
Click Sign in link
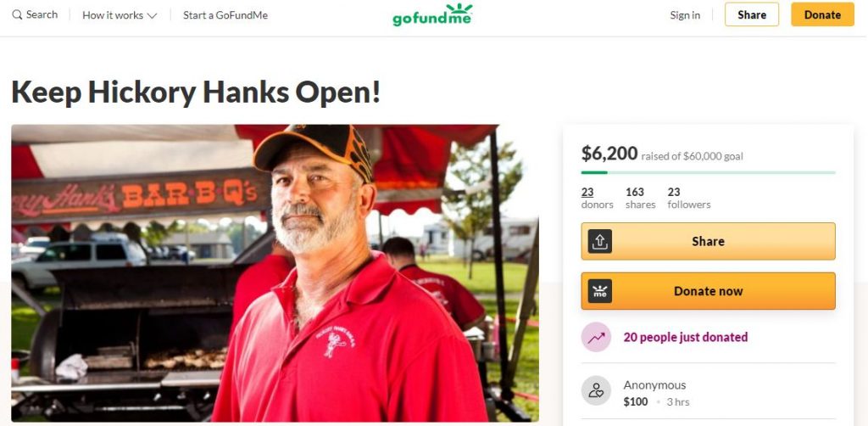click(685, 15)
